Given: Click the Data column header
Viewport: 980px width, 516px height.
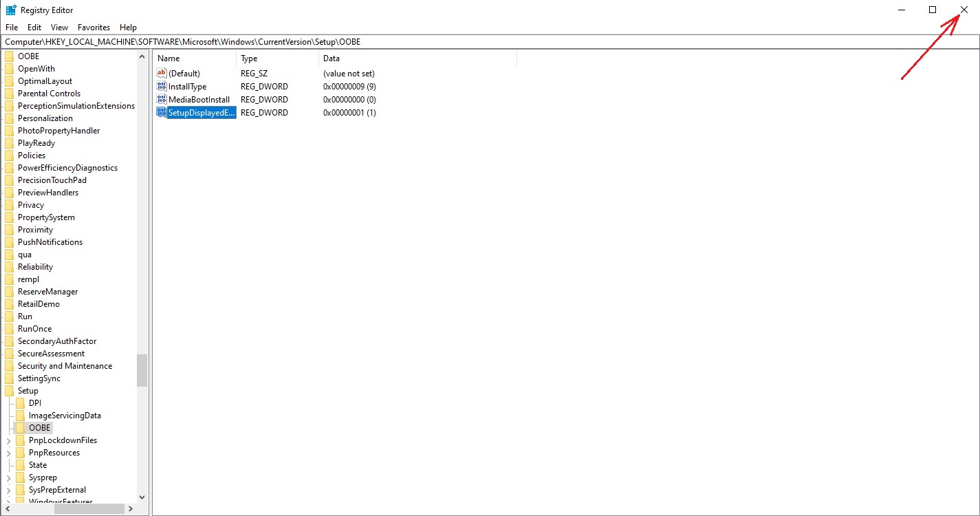Looking at the screenshot, I should [418, 58].
